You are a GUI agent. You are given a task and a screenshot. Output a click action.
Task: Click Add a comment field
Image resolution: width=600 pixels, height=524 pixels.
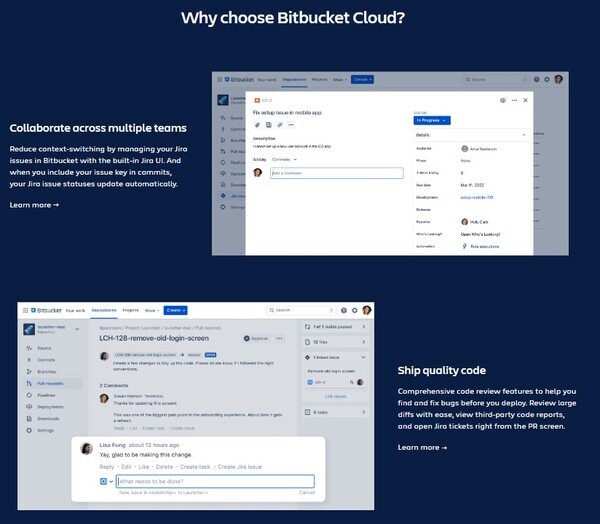coord(337,173)
